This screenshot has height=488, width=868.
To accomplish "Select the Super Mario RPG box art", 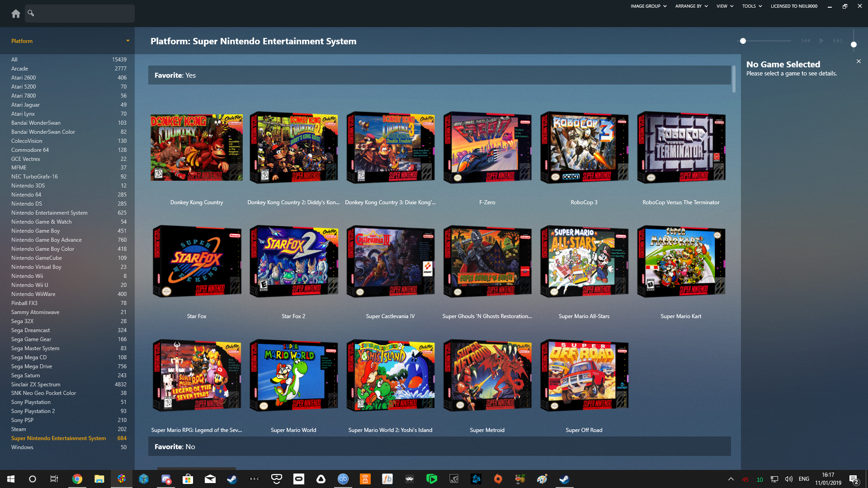I will point(197,375).
